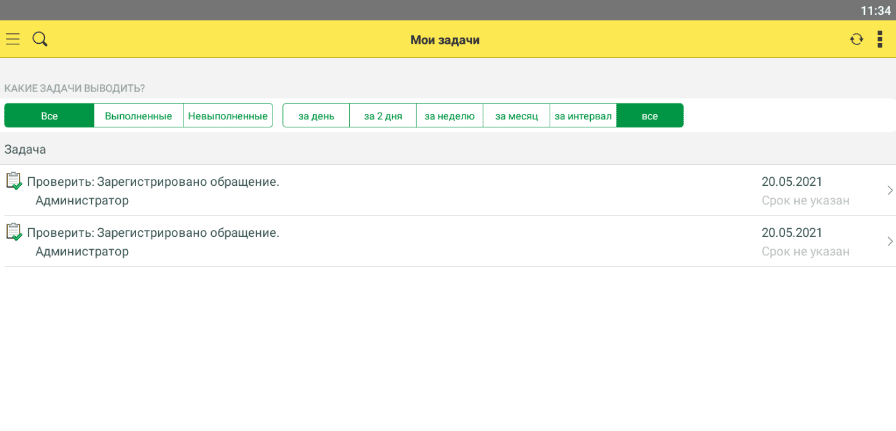The height and width of the screenshot is (431, 896).
Task: Click the 'Задача' column header
Action: (x=25, y=149)
